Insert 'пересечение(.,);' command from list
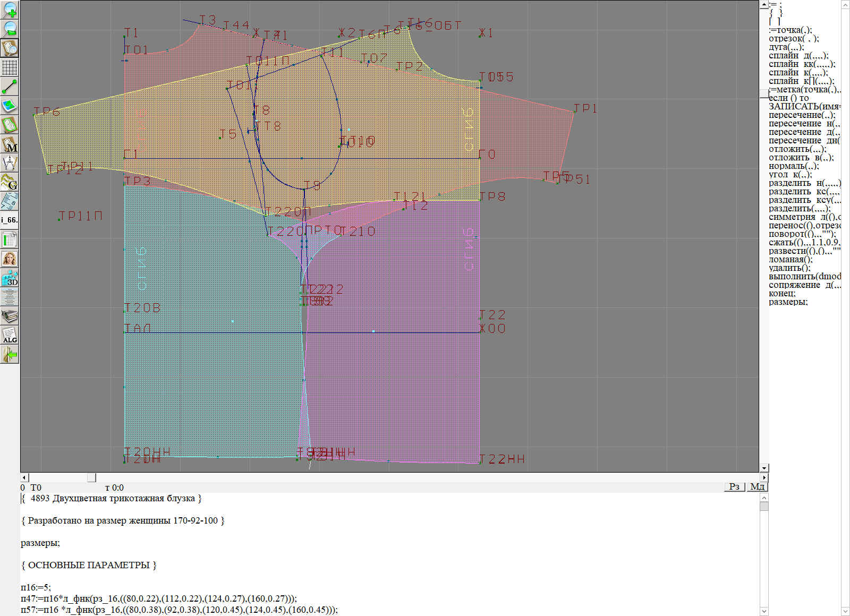850x616 pixels. tap(802, 115)
